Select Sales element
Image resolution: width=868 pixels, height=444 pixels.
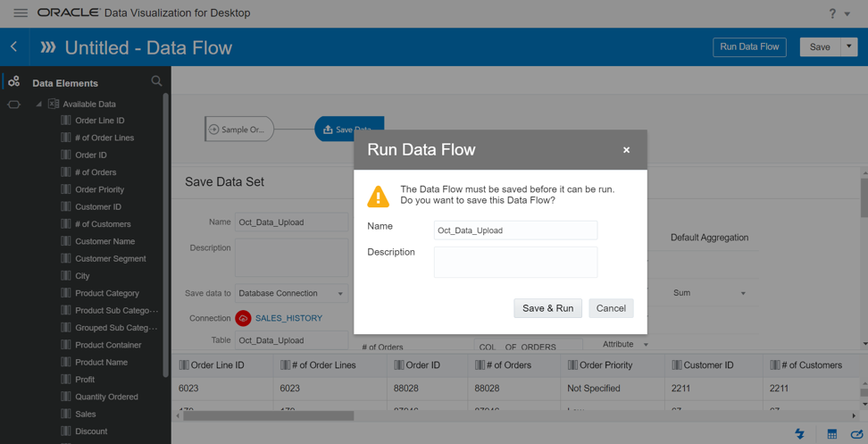coord(86,415)
